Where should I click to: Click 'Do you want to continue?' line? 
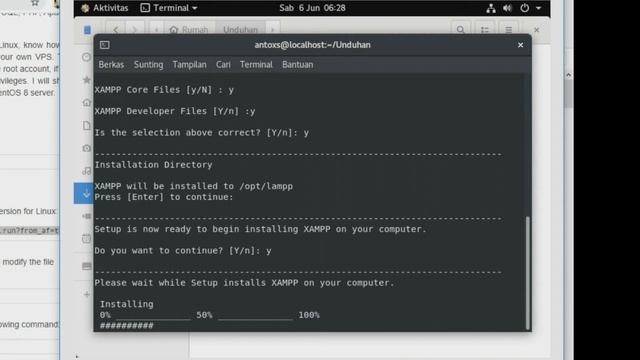[183, 251]
